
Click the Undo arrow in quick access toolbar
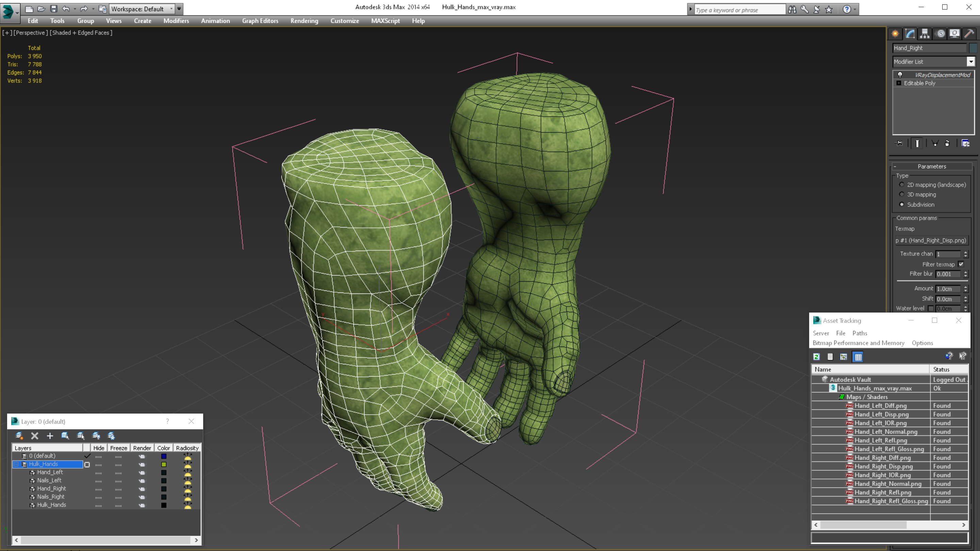(x=66, y=9)
